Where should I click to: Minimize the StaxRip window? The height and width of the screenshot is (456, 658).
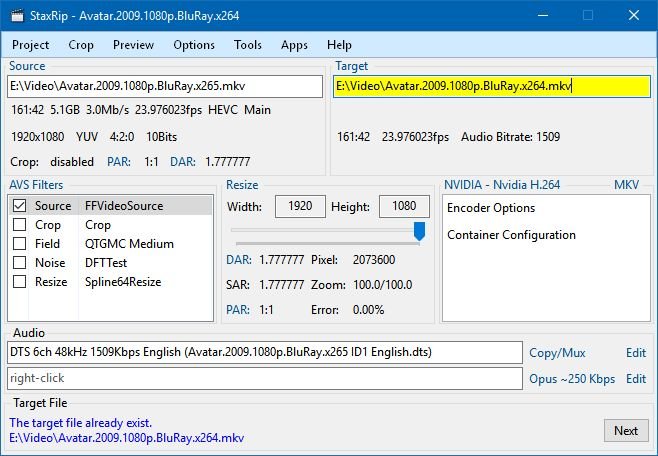543,16
